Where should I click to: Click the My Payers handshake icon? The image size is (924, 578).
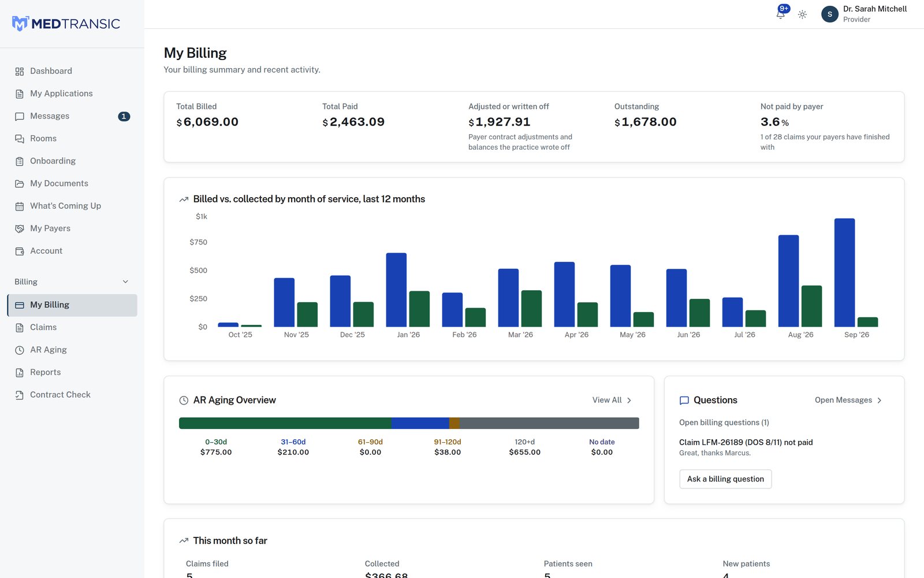(x=20, y=229)
